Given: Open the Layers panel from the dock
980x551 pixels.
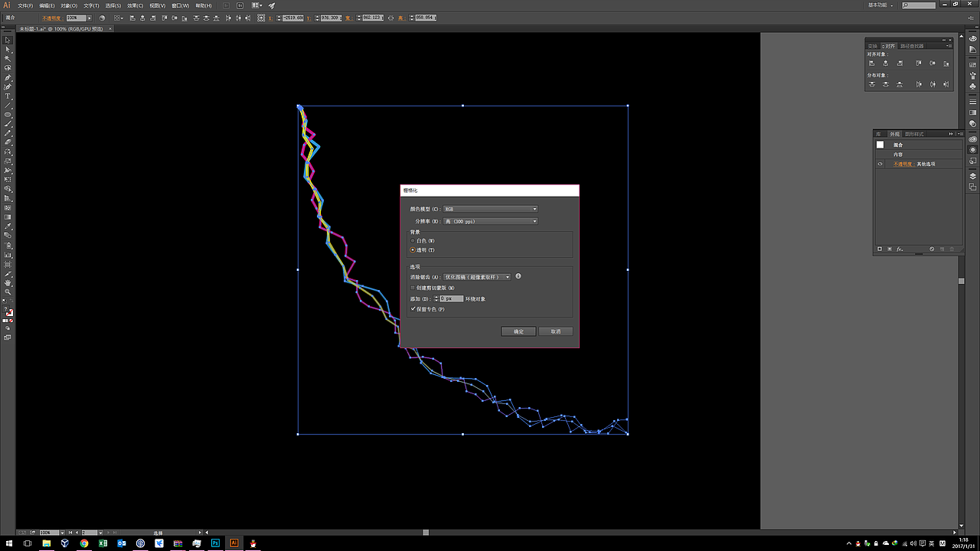Looking at the screenshot, I should click(x=973, y=176).
